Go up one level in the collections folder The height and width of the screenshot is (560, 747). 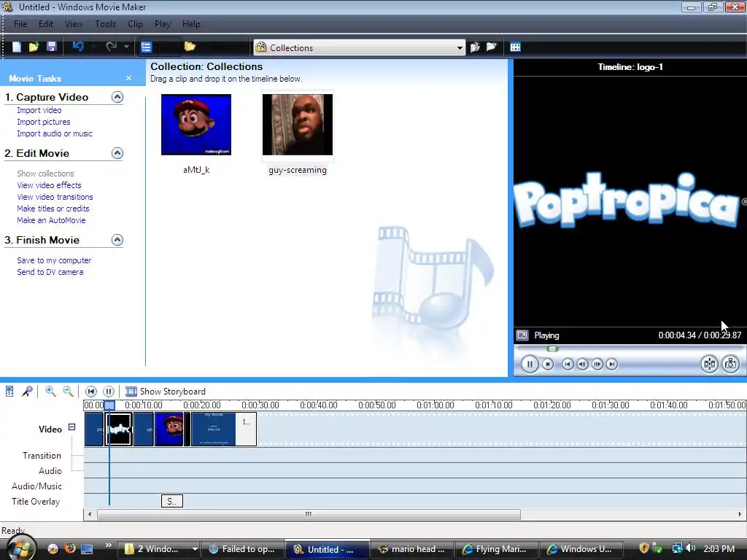tap(475, 47)
